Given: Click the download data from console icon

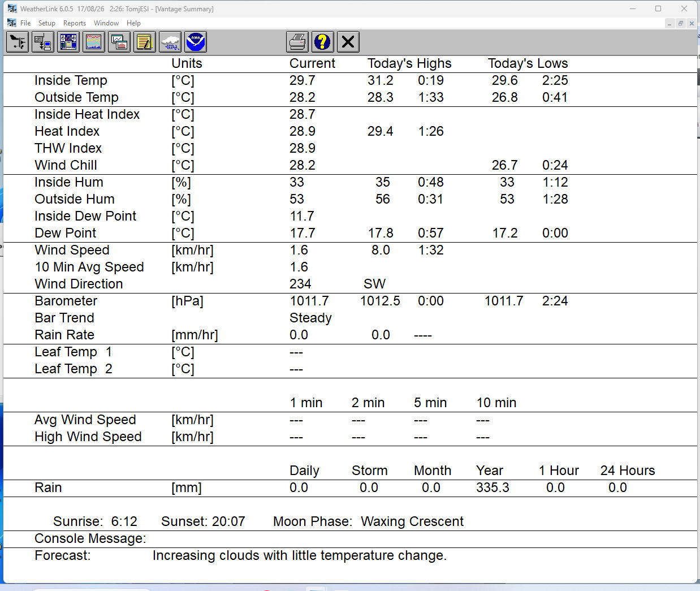Looking at the screenshot, I should tap(43, 42).
